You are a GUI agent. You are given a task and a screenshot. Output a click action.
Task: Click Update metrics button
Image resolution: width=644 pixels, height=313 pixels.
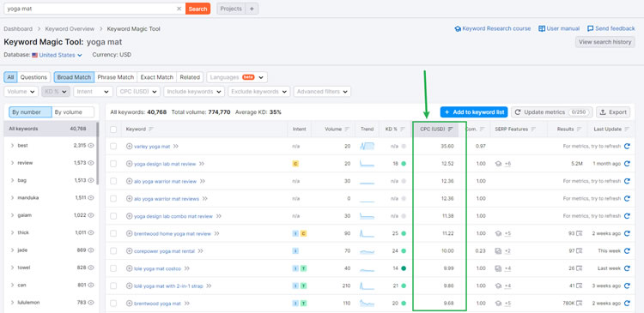click(x=552, y=112)
